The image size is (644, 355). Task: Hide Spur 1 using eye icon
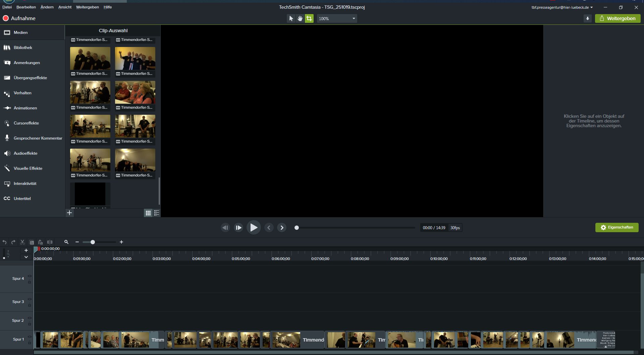pyautogui.click(x=30, y=337)
